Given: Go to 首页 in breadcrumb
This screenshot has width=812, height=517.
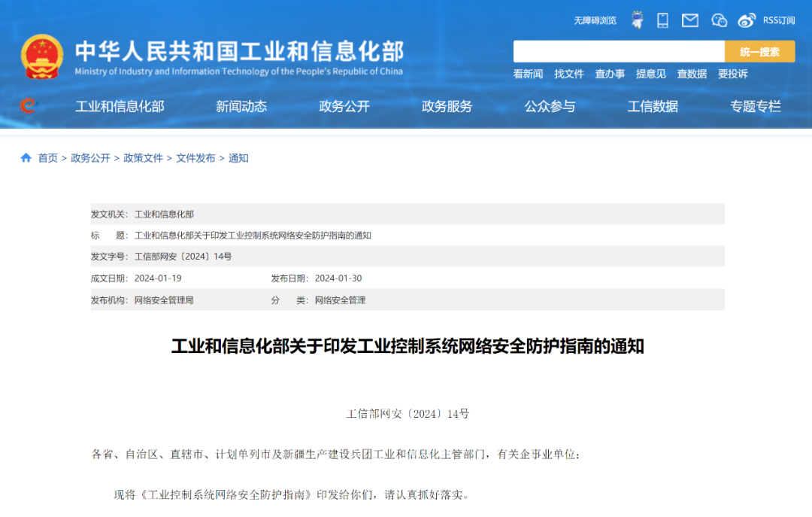Looking at the screenshot, I should click(x=47, y=157).
